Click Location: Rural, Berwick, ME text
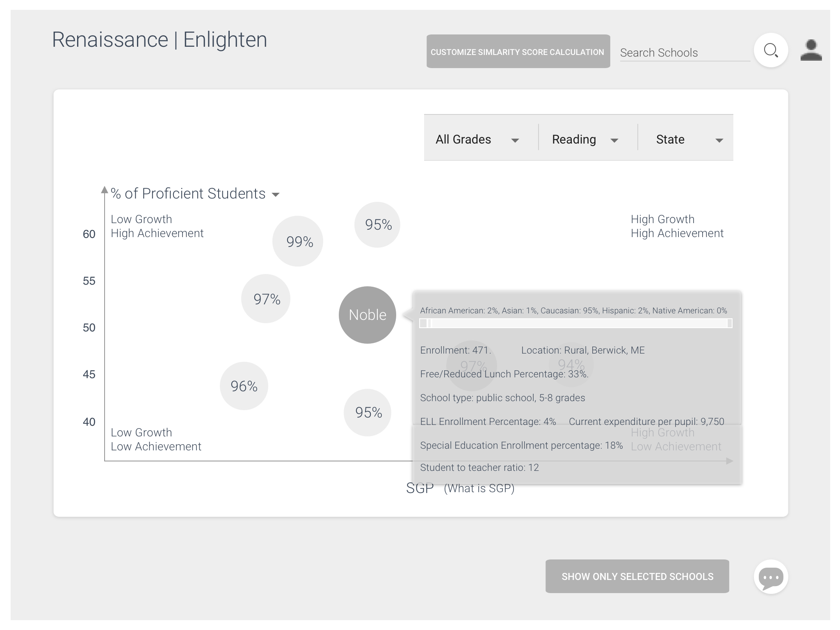Screen dimensions: 840x630 [583, 350]
